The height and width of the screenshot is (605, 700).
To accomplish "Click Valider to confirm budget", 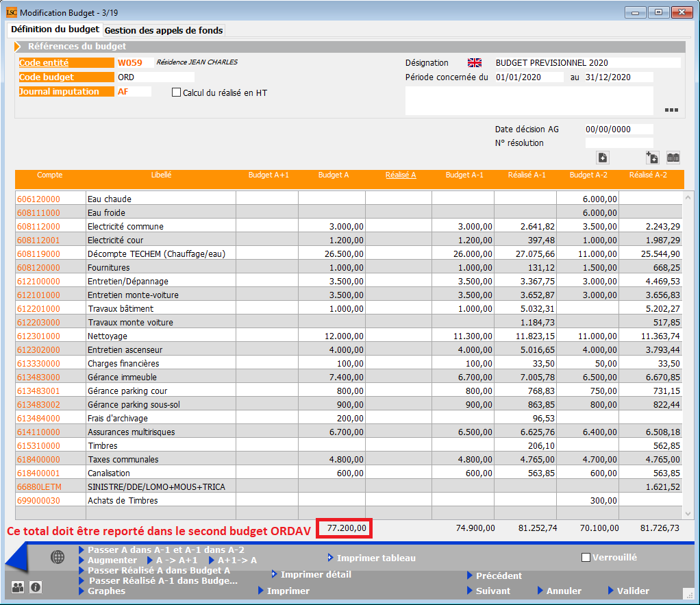I will [x=633, y=591].
